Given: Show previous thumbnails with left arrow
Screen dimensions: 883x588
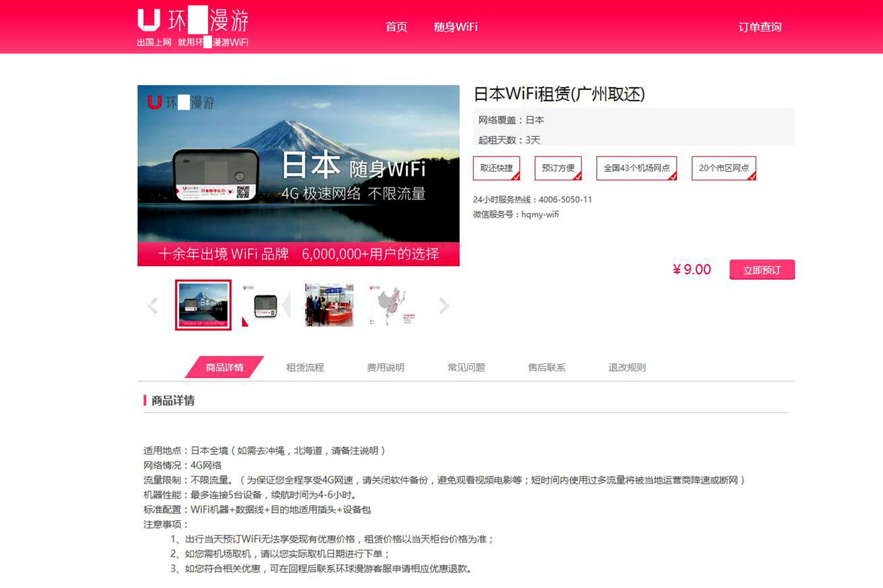Looking at the screenshot, I should [x=153, y=306].
